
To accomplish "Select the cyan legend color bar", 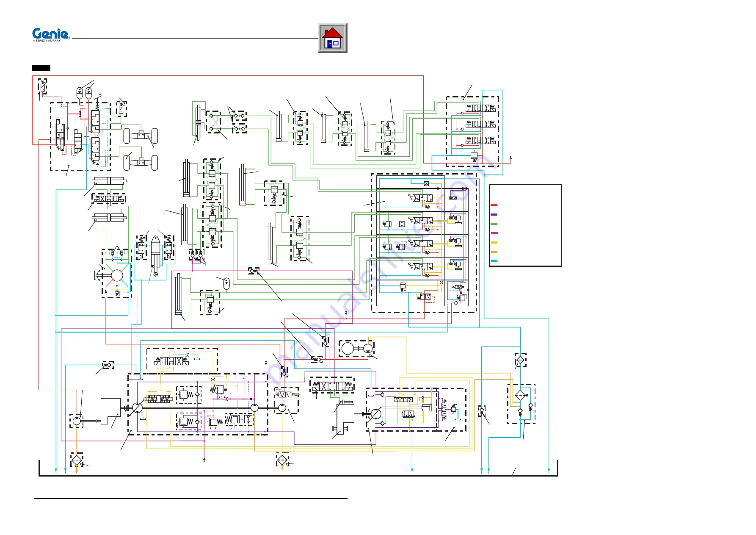I will pyautogui.click(x=494, y=261).
